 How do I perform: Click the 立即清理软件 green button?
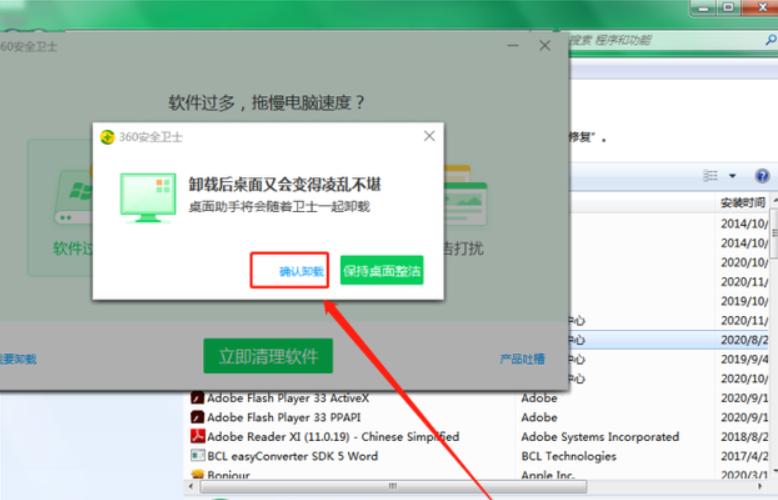tap(268, 356)
